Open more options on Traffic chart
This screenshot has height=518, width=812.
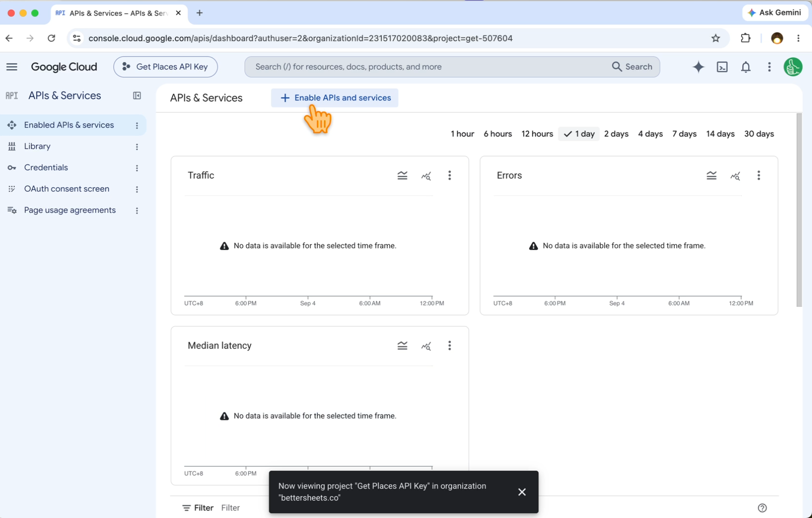(x=449, y=175)
